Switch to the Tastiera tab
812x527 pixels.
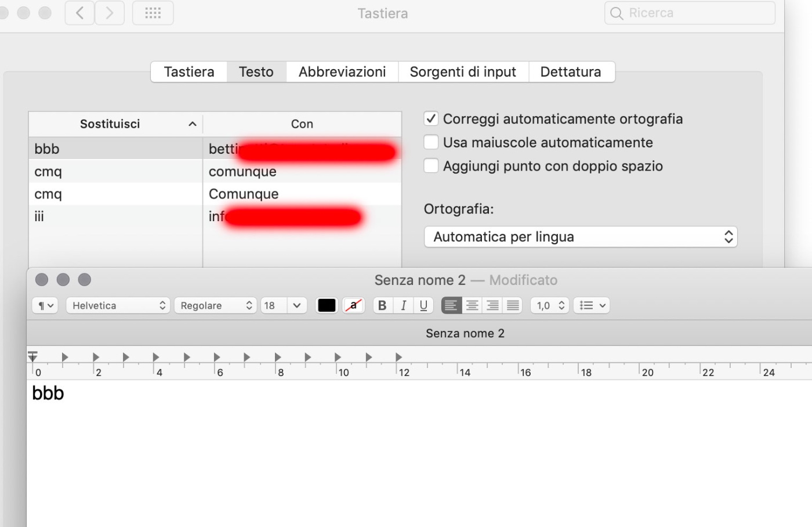click(x=189, y=72)
